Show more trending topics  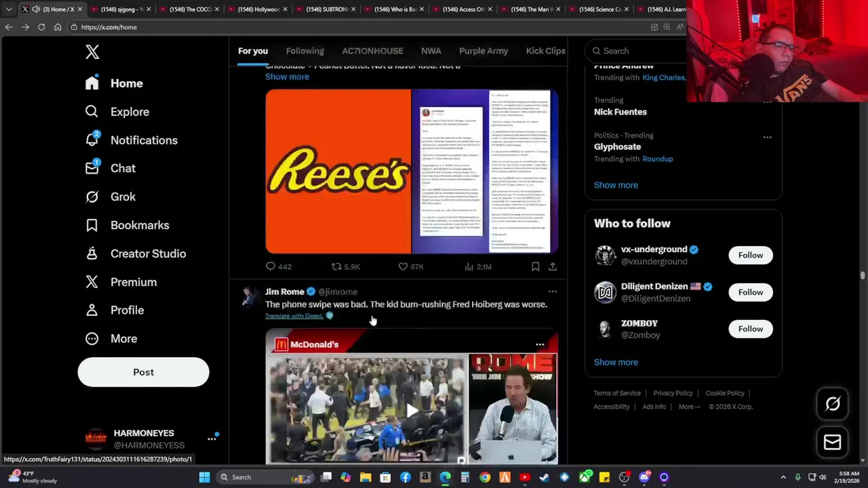[x=616, y=185]
